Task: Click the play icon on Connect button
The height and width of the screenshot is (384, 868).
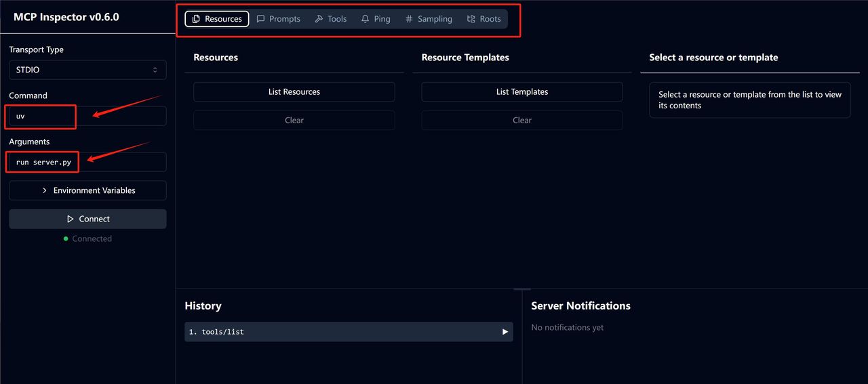Action: [71, 219]
